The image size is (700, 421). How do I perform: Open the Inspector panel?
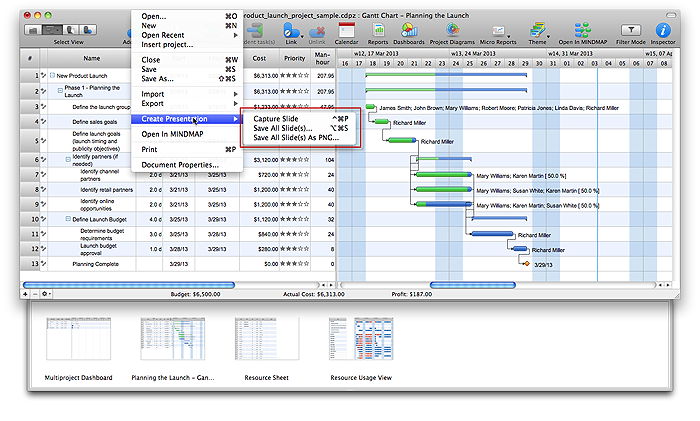click(x=663, y=30)
